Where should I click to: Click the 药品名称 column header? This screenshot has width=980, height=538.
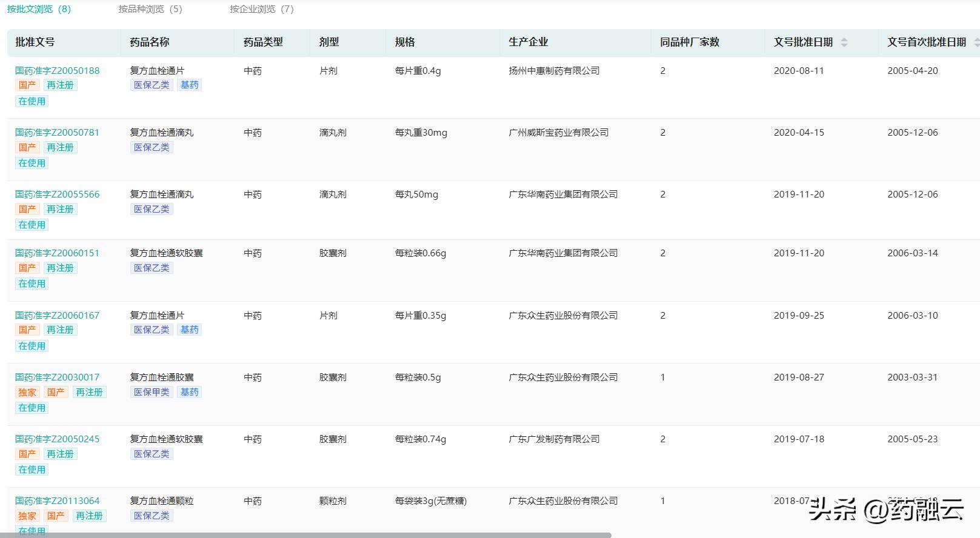click(150, 42)
